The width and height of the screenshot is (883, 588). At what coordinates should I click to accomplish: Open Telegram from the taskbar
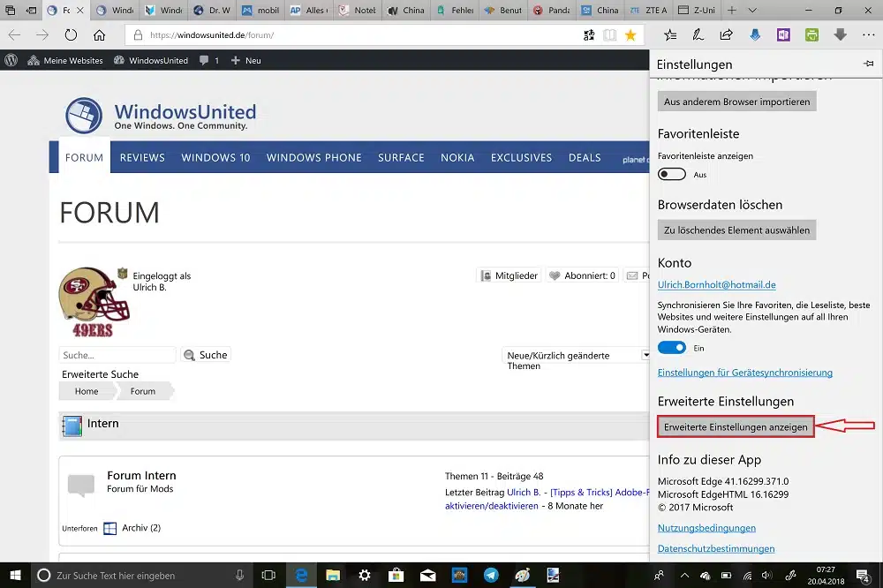click(491, 575)
